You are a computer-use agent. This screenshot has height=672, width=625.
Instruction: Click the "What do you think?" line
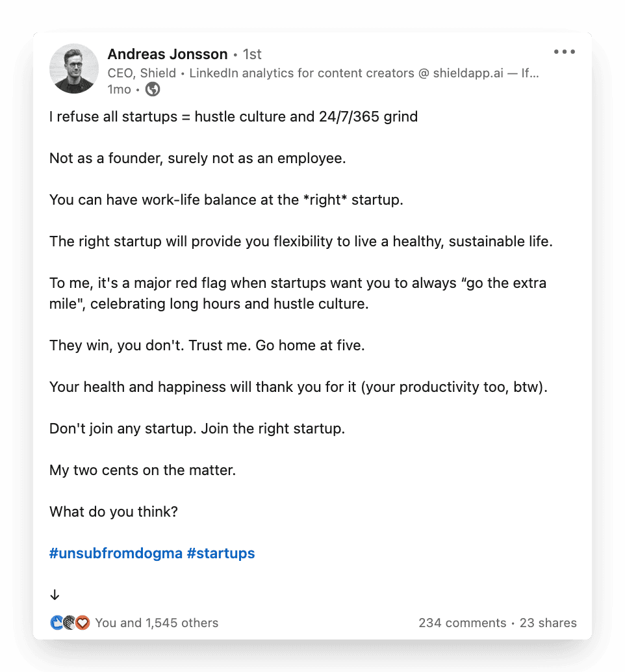(114, 512)
